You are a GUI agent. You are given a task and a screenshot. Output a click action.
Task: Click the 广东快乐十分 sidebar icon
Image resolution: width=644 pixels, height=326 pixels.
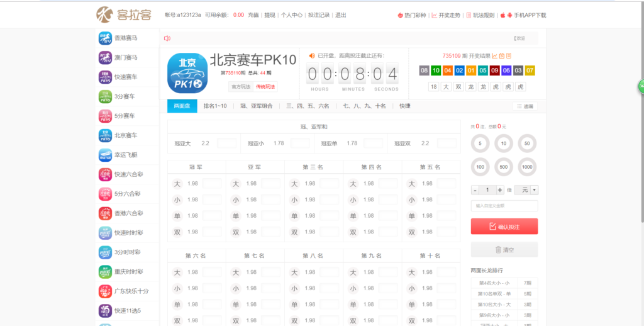[x=105, y=291]
